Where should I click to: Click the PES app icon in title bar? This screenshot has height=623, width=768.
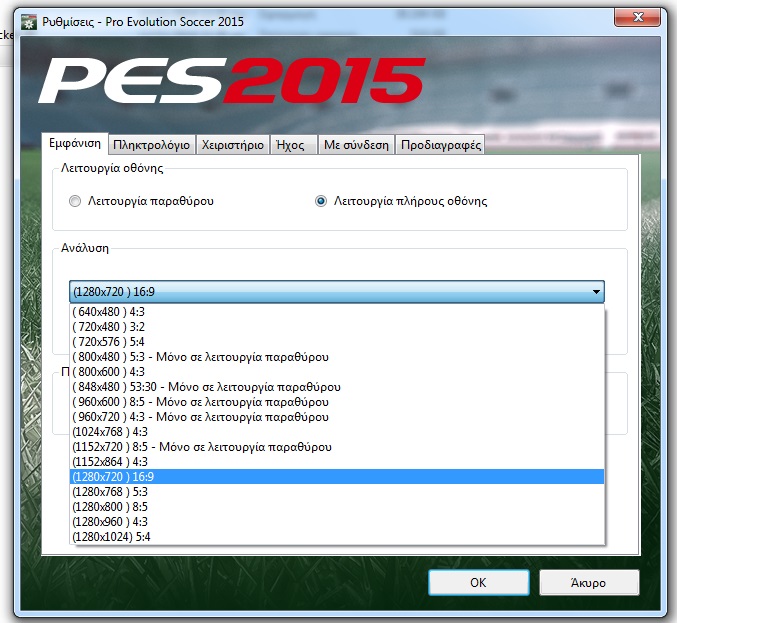pyautogui.click(x=29, y=22)
